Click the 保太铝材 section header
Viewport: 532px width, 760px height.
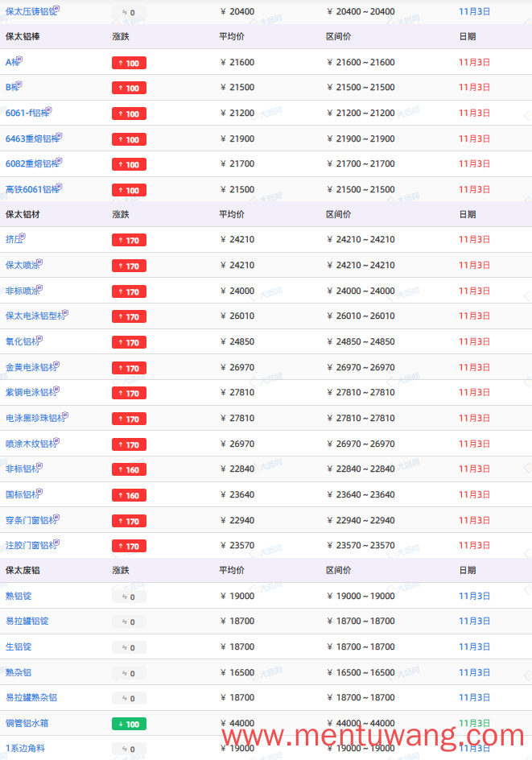[x=23, y=214]
